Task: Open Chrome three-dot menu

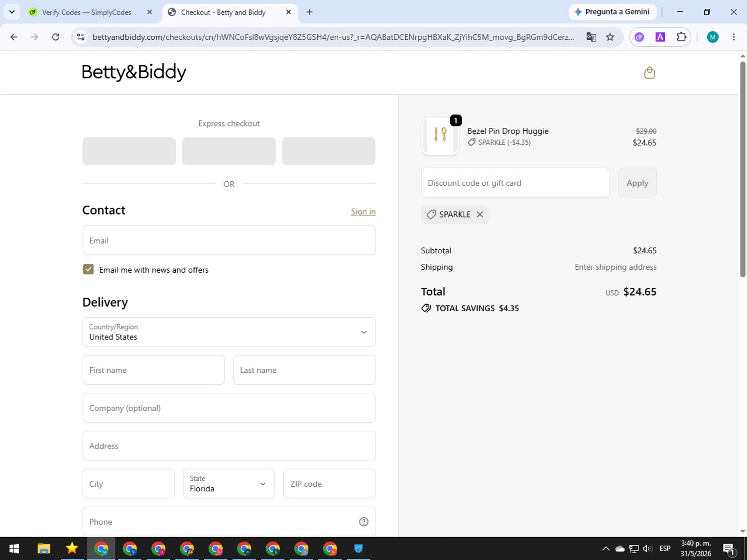Action: tap(734, 37)
